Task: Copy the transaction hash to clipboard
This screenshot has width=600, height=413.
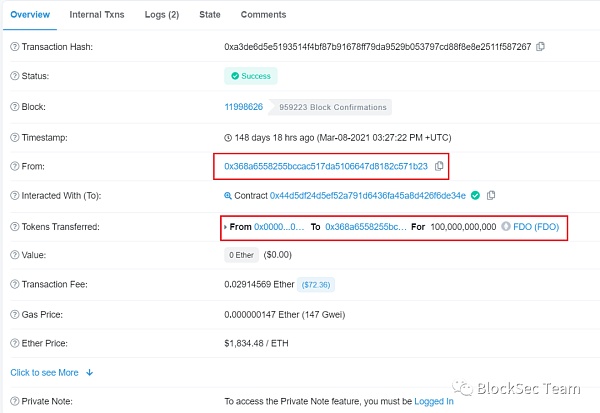Action: click(x=541, y=47)
